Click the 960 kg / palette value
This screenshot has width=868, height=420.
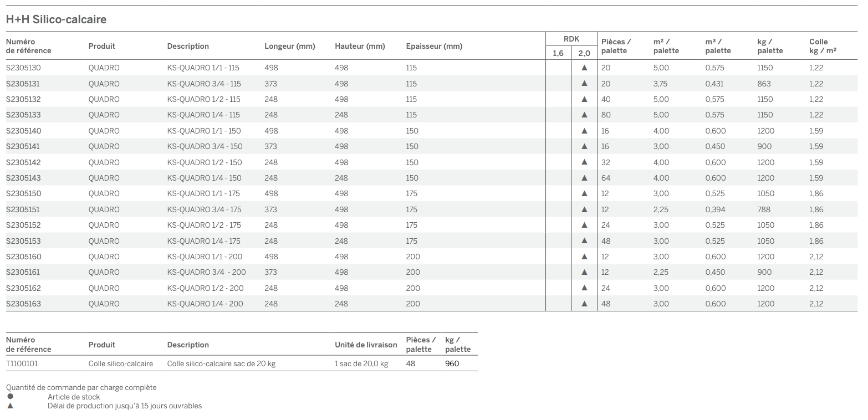pos(452,363)
